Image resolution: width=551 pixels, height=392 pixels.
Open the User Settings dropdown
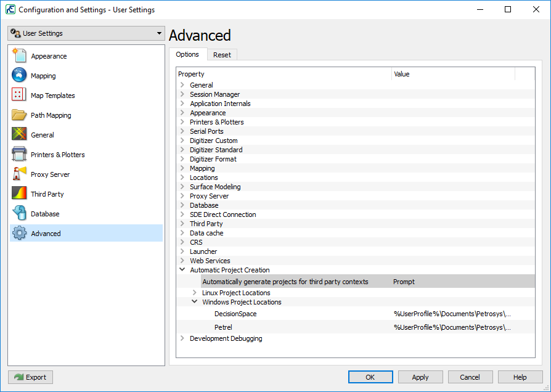click(x=86, y=33)
